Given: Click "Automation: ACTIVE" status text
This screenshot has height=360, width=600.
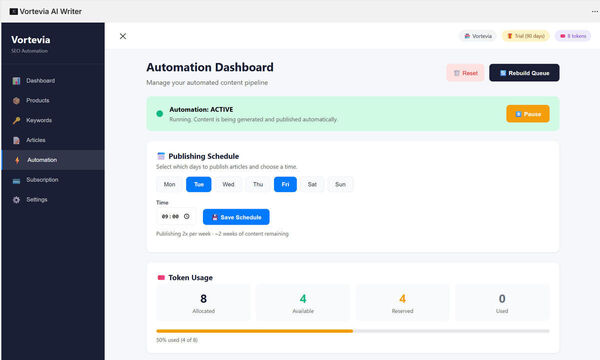Looking at the screenshot, I should tap(201, 109).
